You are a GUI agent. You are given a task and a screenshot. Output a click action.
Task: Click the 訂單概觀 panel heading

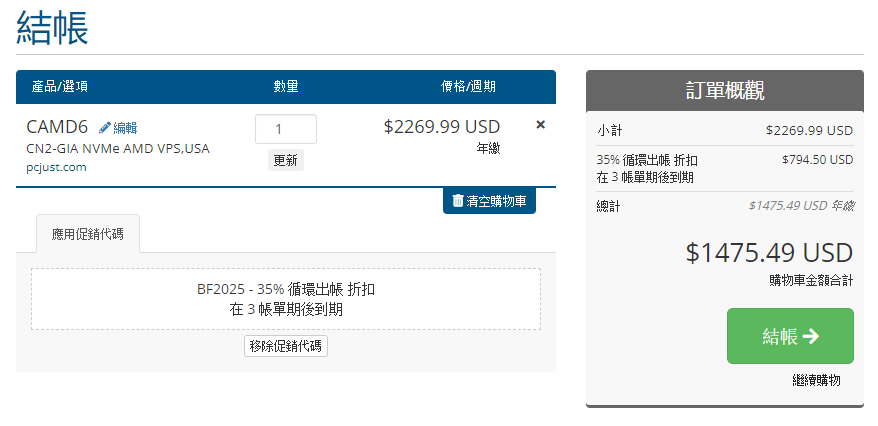point(724,91)
